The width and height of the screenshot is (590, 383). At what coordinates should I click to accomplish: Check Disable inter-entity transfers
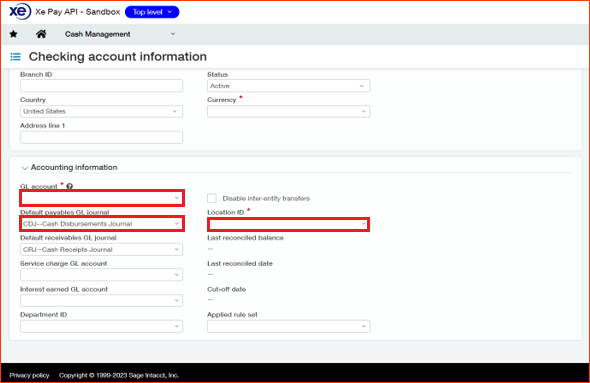212,198
